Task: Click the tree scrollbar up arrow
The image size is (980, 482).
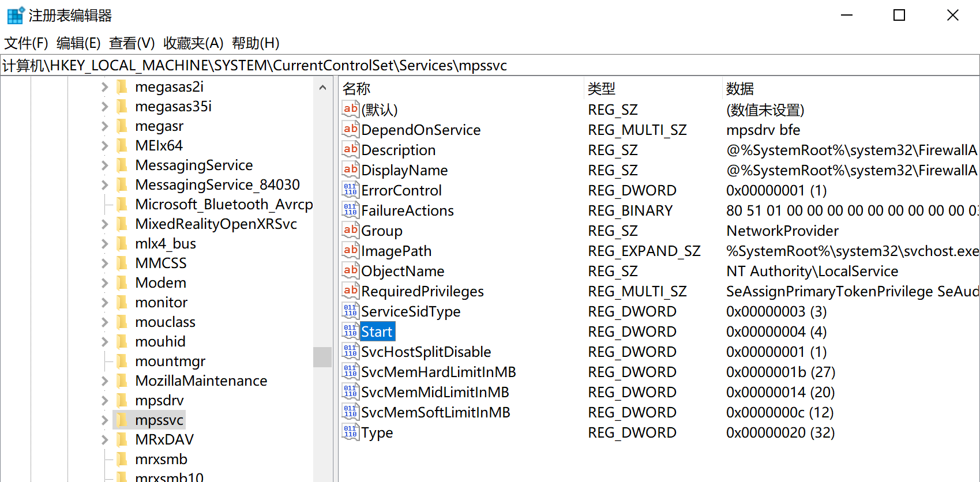Action: (322, 88)
